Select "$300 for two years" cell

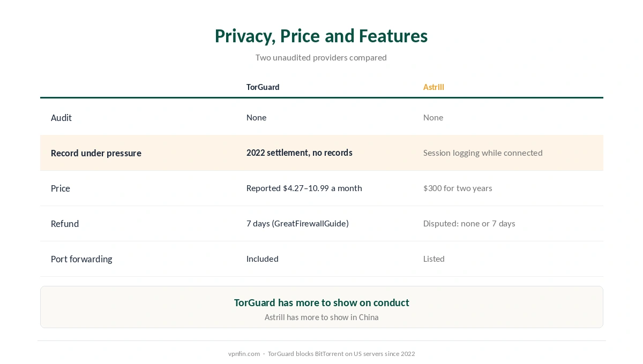tap(458, 188)
